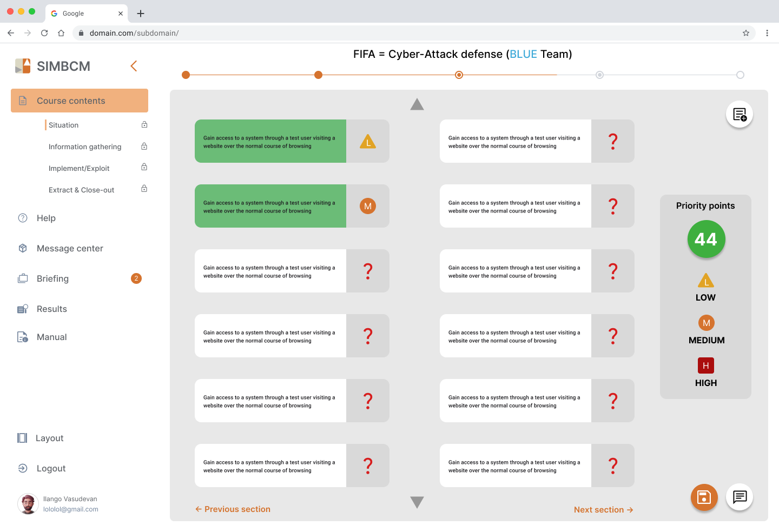The height and width of the screenshot is (532, 779).
Task: Click the Results icon in sidebar
Action: coord(23,309)
